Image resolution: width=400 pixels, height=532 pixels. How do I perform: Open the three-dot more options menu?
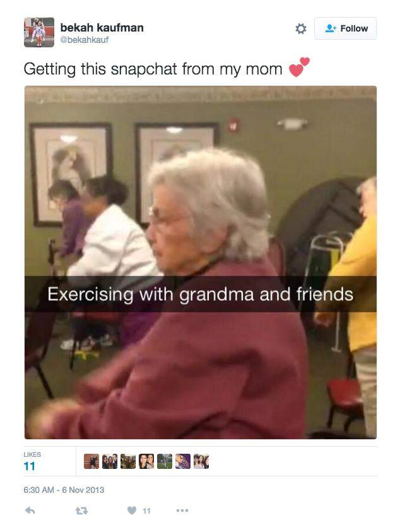click(x=182, y=511)
